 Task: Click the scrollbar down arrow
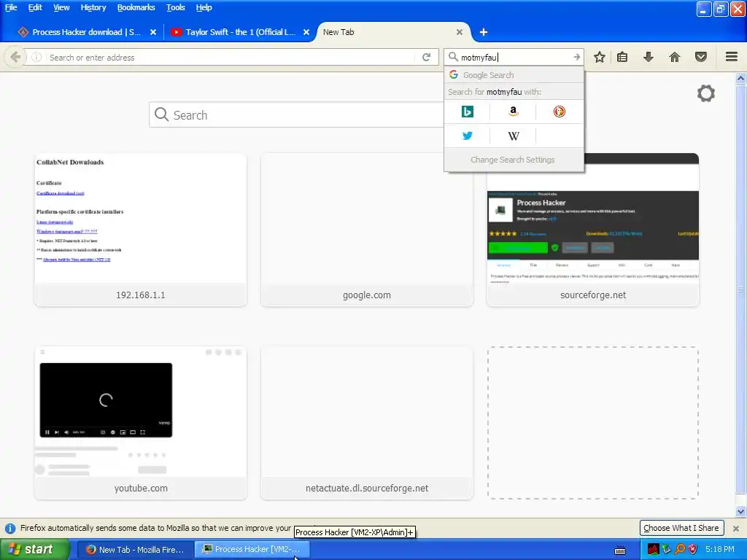tap(741, 511)
